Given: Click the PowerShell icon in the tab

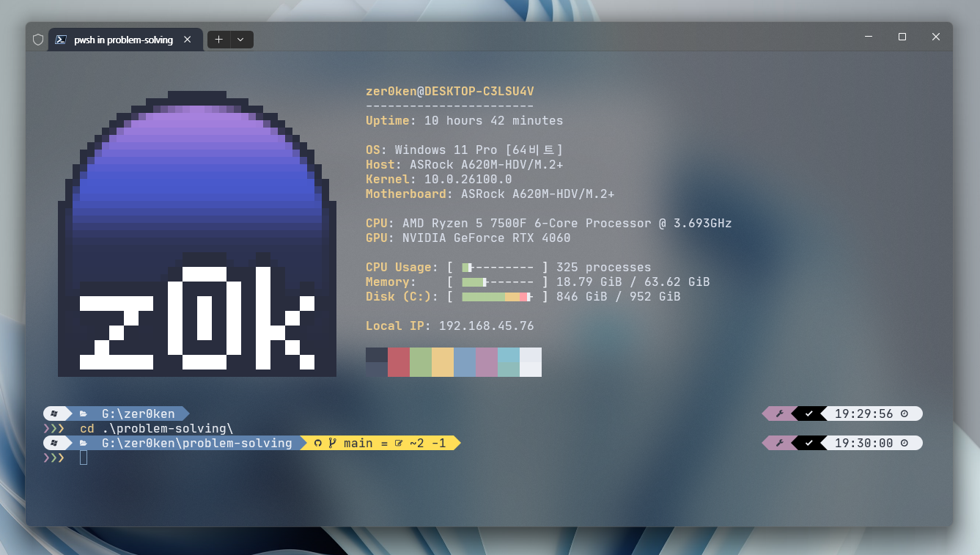Looking at the screenshot, I should [62, 40].
